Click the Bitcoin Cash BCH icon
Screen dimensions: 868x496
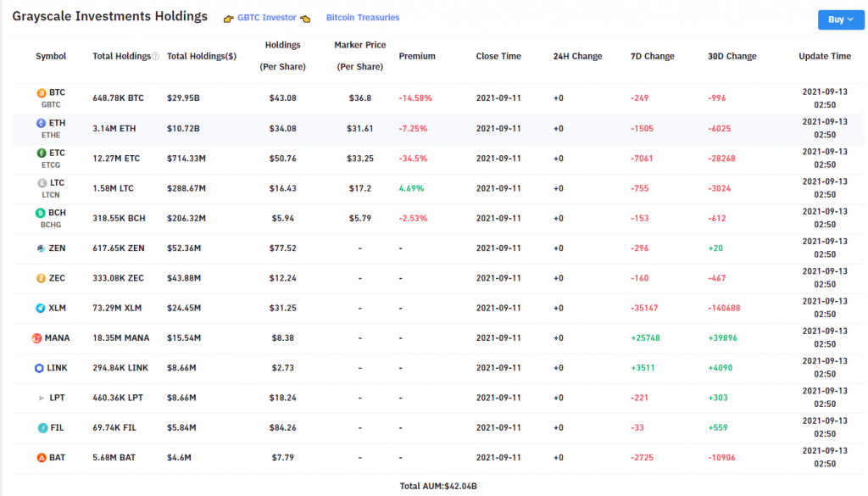click(x=40, y=213)
